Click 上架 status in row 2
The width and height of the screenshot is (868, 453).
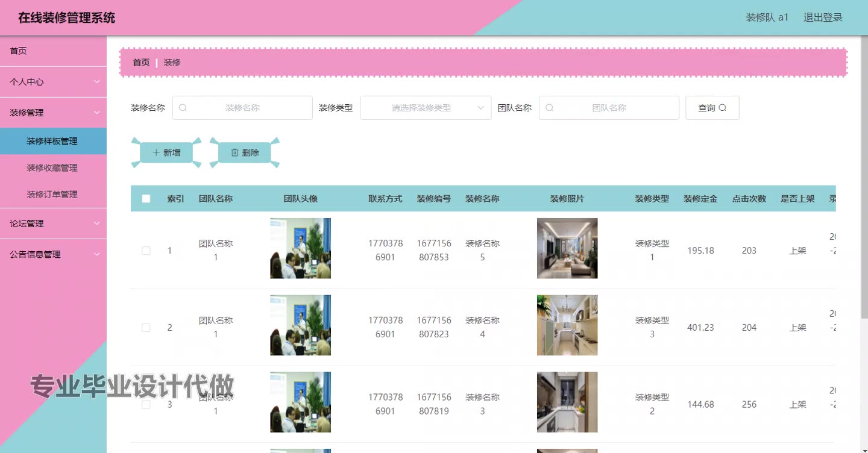pyautogui.click(x=797, y=328)
